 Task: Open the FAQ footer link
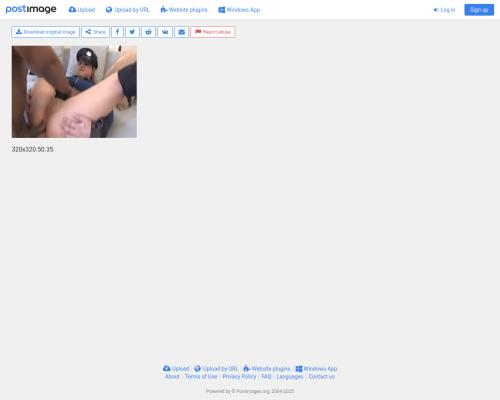point(266,376)
